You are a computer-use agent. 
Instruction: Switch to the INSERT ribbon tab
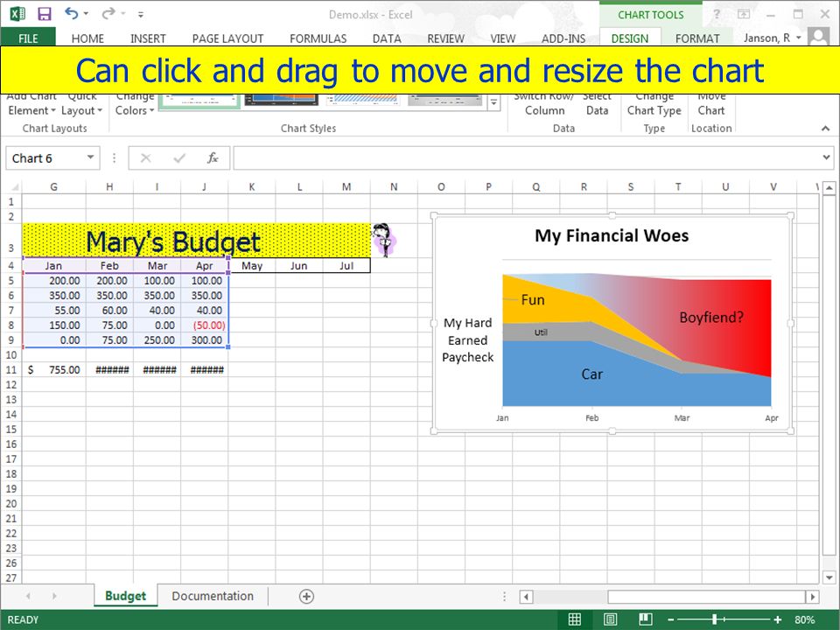click(148, 38)
